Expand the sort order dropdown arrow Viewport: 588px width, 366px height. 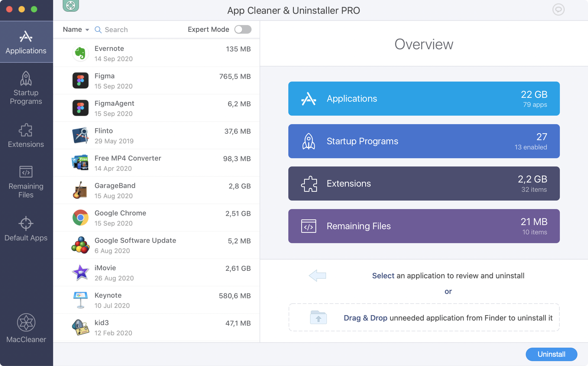87,29
